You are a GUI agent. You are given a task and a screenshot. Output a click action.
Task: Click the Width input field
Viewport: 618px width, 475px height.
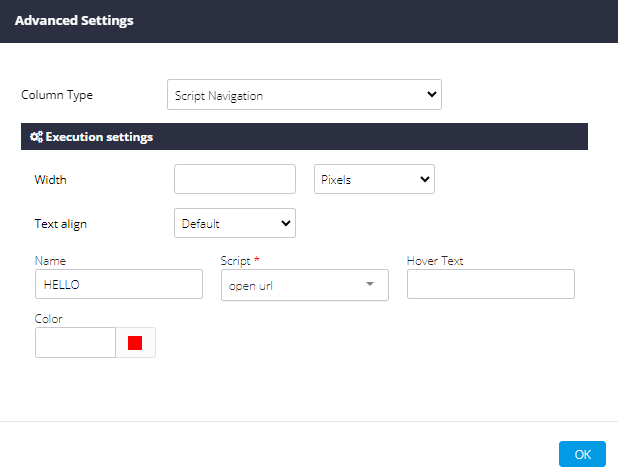click(x=235, y=179)
